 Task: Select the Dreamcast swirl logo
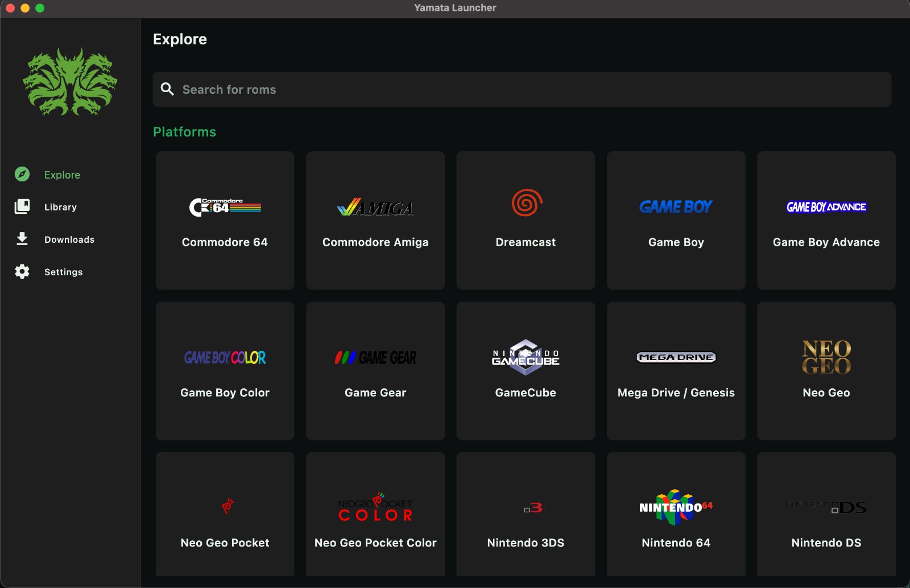(526, 203)
